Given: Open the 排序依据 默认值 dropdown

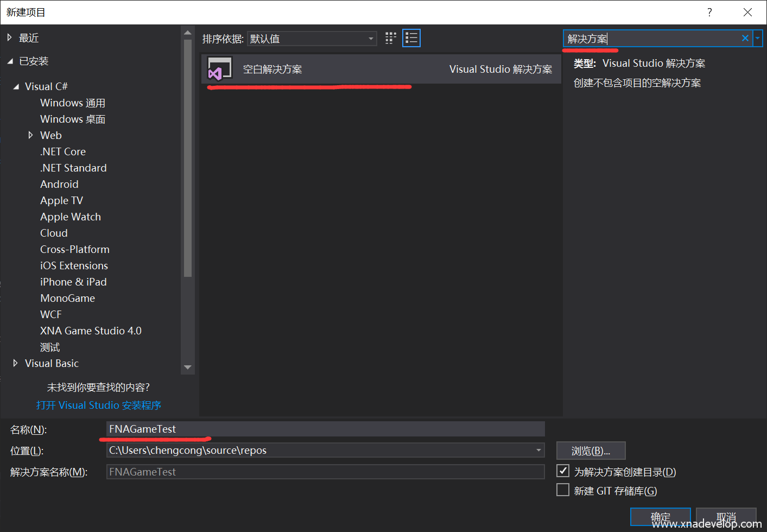Looking at the screenshot, I should (372, 38).
